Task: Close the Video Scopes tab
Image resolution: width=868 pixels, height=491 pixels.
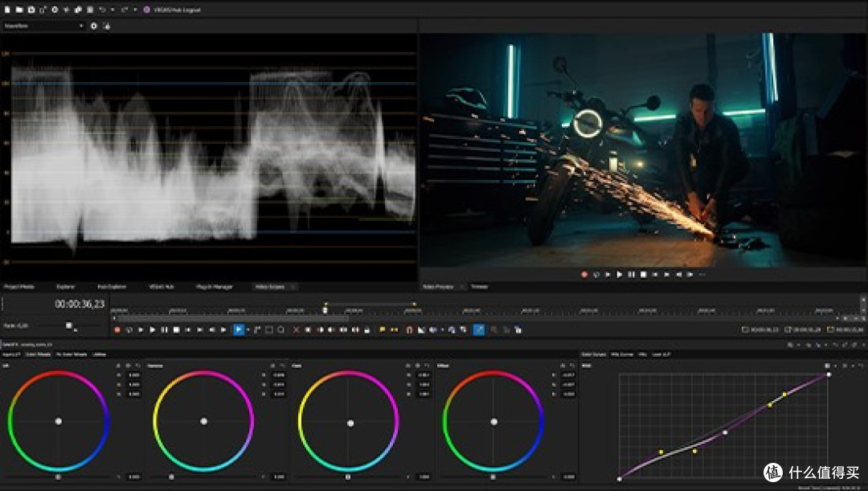Action: (293, 287)
